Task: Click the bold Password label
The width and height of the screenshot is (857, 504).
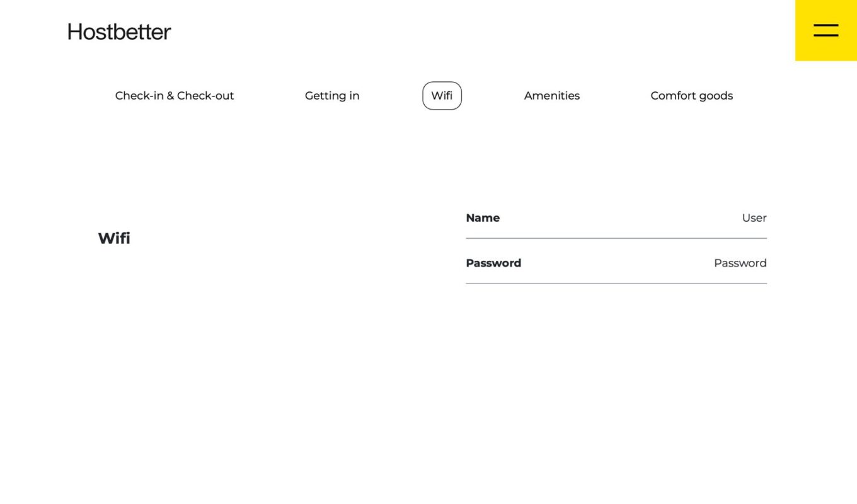Action: click(493, 263)
